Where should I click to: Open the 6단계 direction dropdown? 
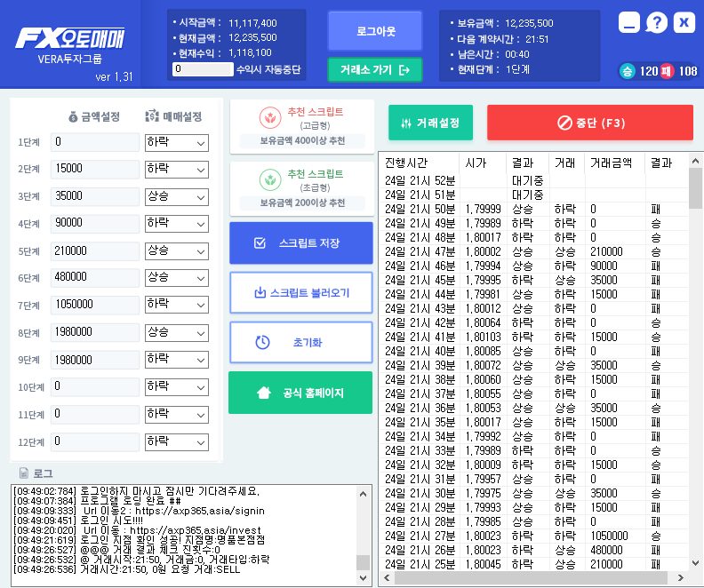tap(177, 278)
